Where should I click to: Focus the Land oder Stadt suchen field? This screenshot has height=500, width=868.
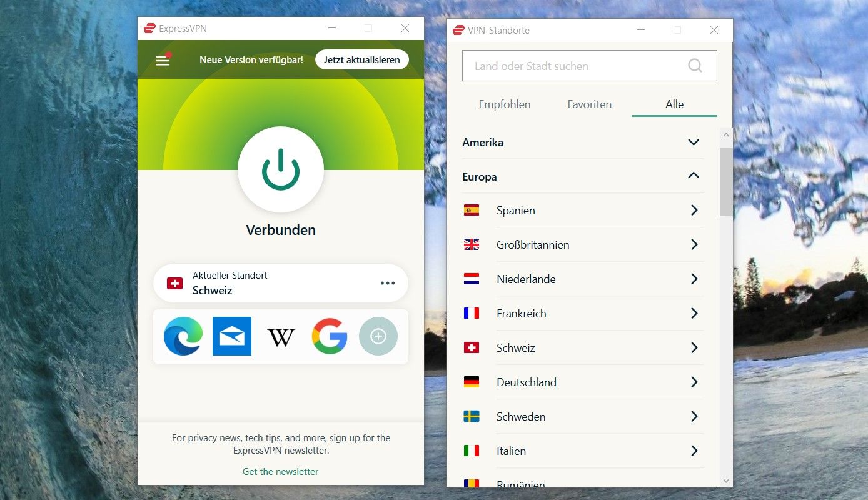pos(590,66)
